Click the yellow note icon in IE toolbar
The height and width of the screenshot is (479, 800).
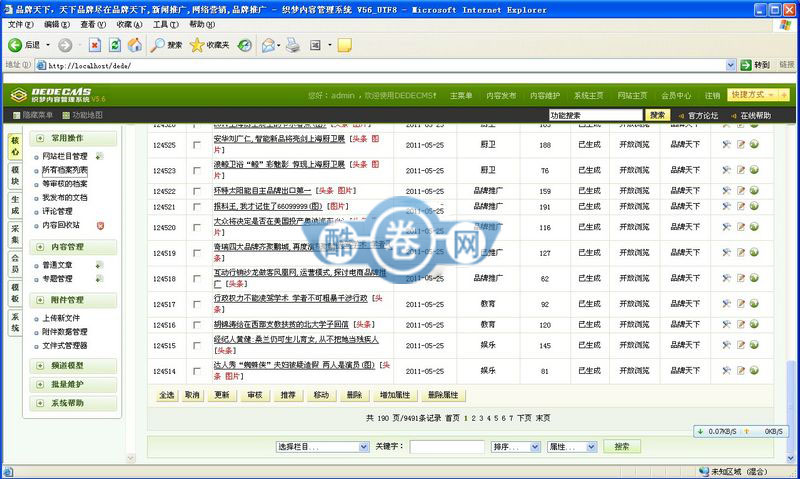344,45
